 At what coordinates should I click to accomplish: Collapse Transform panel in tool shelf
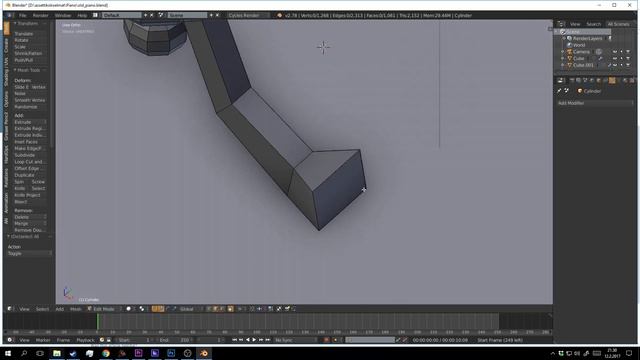coord(27,24)
